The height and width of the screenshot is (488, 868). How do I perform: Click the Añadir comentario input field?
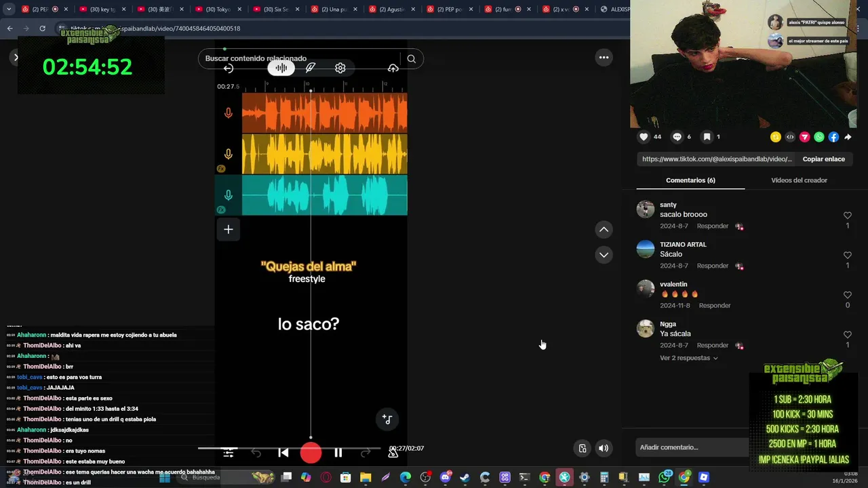(692, 447)
